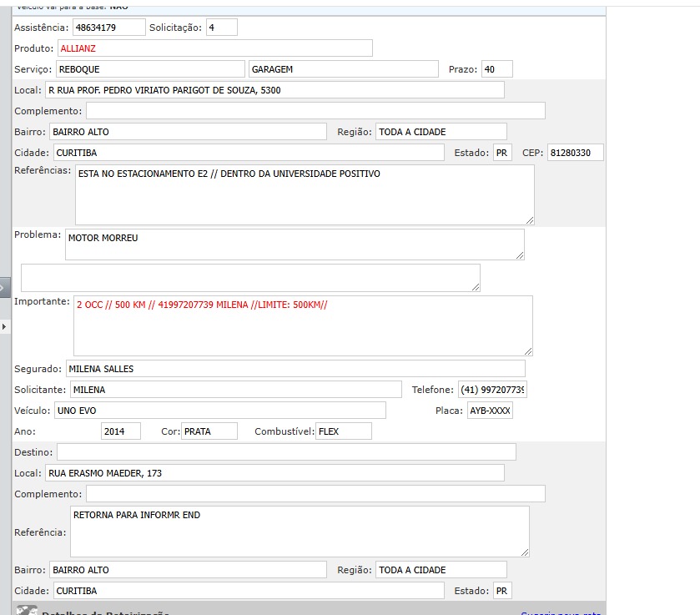Click the small black arrow on left edge

[4, 326]
